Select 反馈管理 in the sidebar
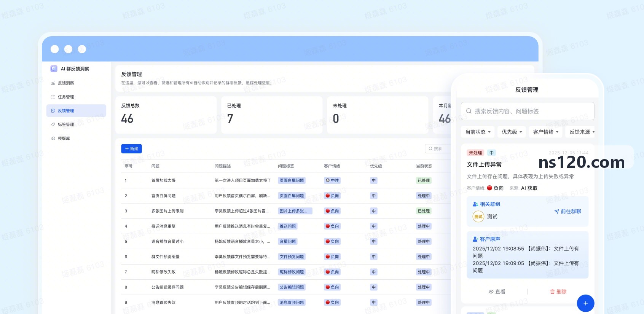Image resolution: width=644 pixels, height=314 pixels. click(76, 111)
